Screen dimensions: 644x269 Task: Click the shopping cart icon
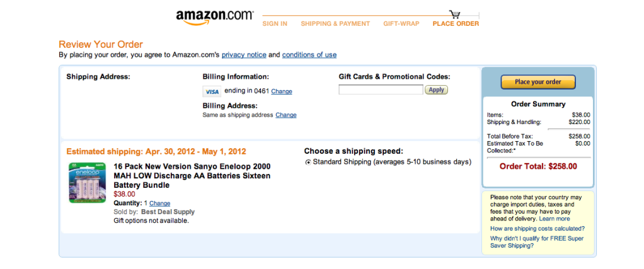(x=455, y=14)
